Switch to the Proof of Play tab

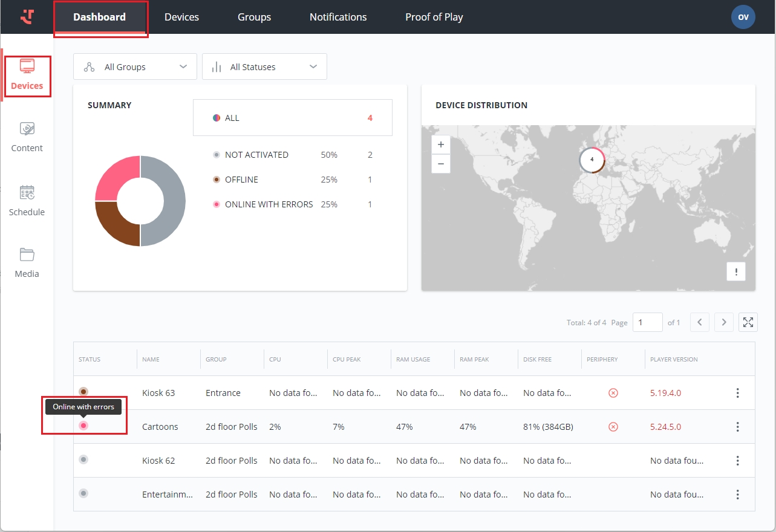[434, 17]
